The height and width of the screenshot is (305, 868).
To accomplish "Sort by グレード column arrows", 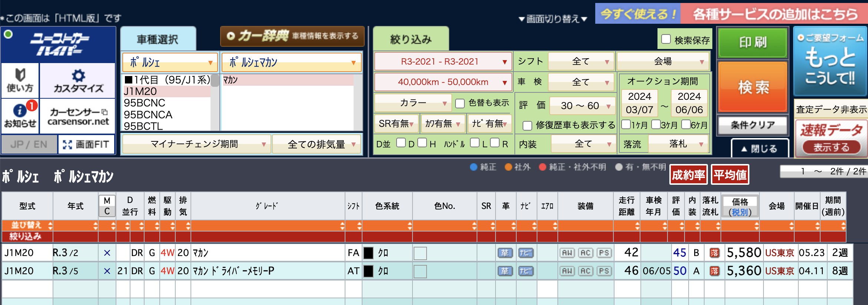I will click(x=342, y=225).
